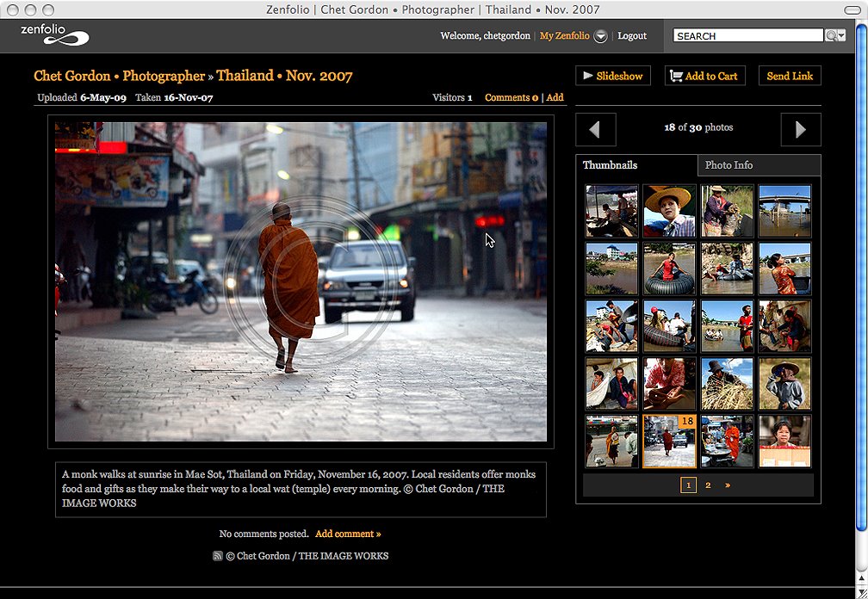Viewport: 868px width, 599px height.
Task: Go to the next photo arrow
Action: point(801,129)
